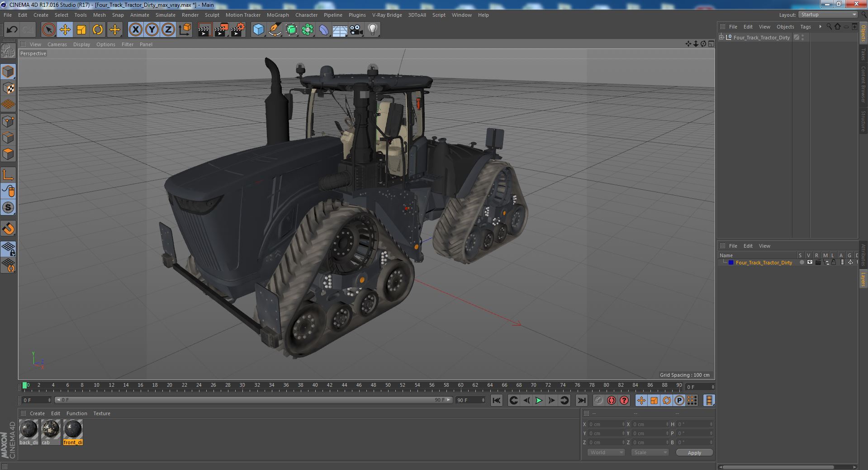
Task: Select the Live Selection tool
Action: tap(48, 30)
